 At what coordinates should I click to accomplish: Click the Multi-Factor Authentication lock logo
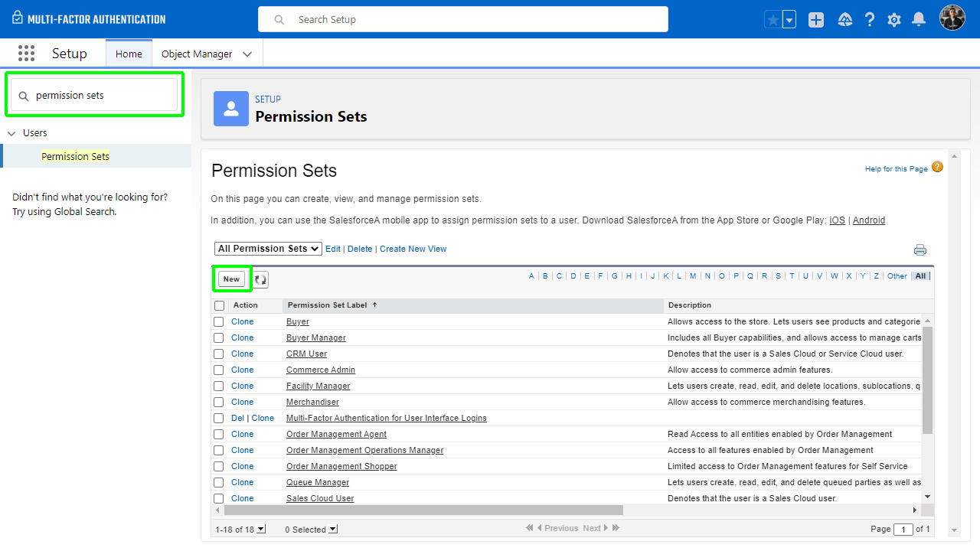(18, 18)
